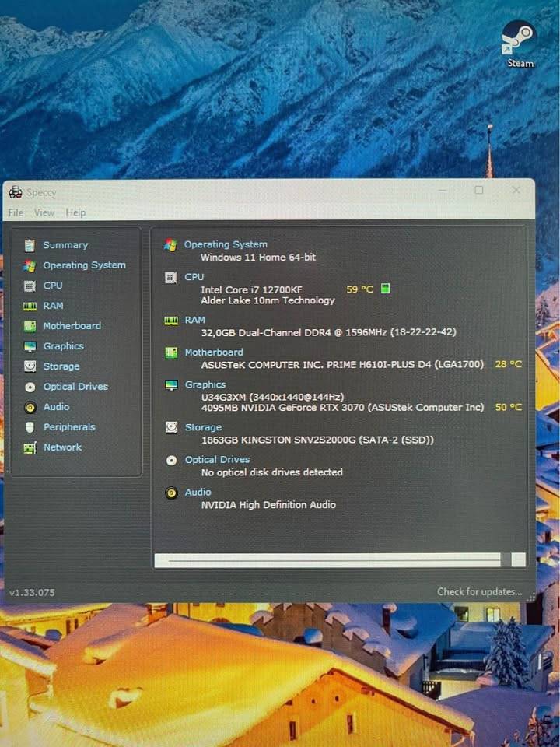Select CPU in the sidebar
The height and width of the screenshot is (747, 560).
pyautogui.click(x=53, y=286)
